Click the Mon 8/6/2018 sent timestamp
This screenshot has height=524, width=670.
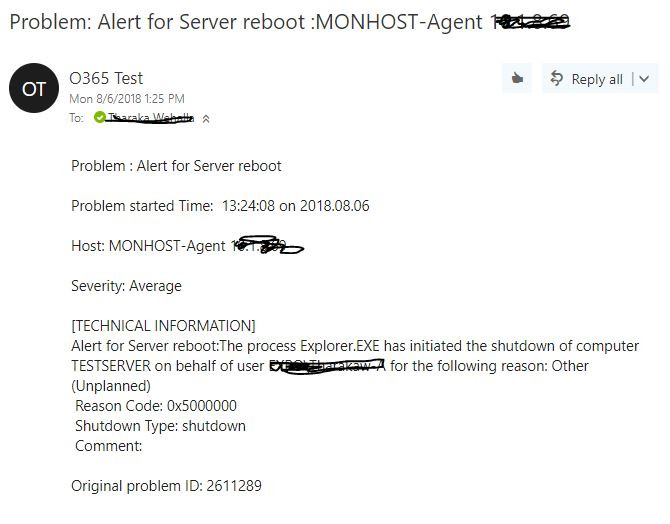(127, 99)
